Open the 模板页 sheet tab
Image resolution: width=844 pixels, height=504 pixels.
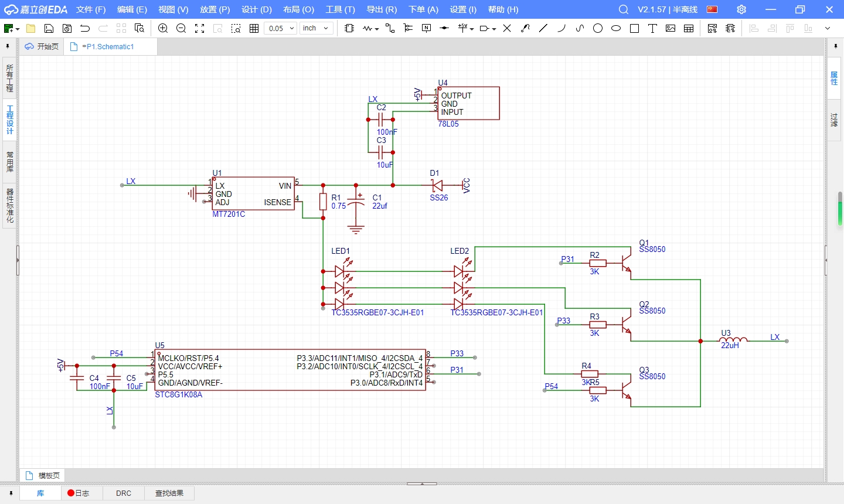point(42,475)
